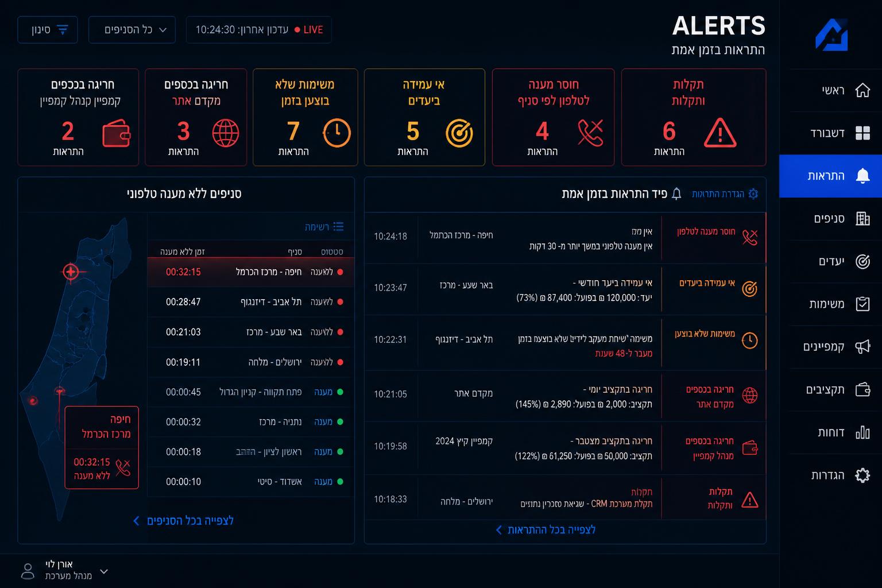This screenshot has width=882, height=588.
Task: Select the תל אביב - דיזנגוף table row
Action: (x=251, y=302)
